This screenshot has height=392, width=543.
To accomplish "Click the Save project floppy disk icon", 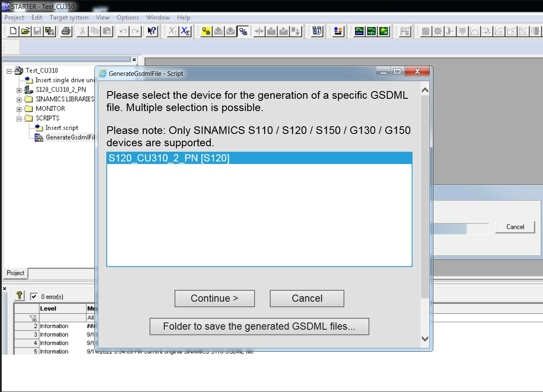I will 37,31.
